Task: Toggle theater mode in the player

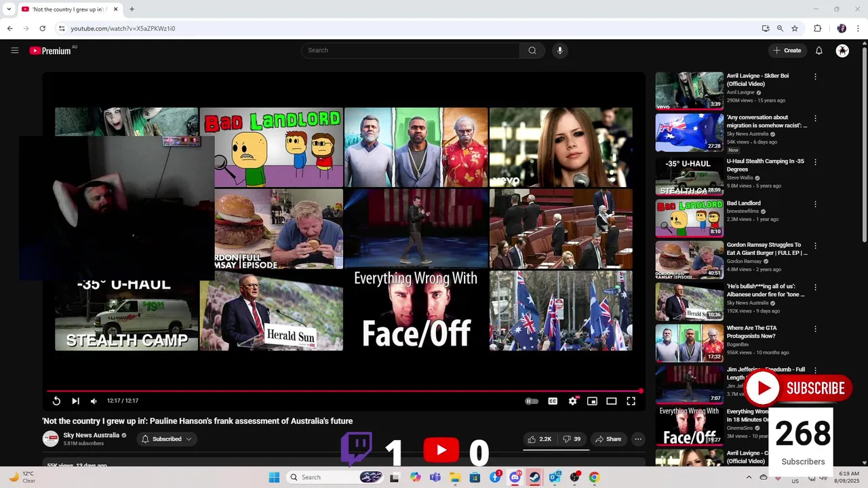Action: pos(611,401)
